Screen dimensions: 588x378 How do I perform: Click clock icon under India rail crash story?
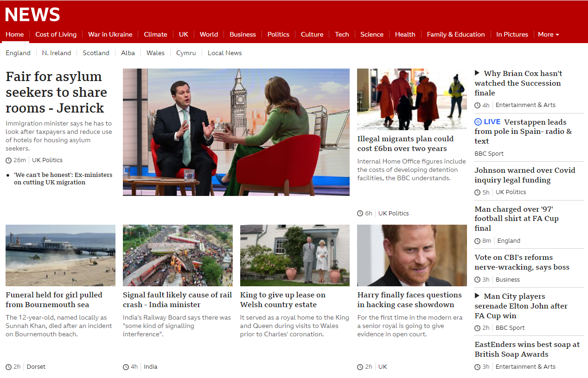[x=126, y=367]
